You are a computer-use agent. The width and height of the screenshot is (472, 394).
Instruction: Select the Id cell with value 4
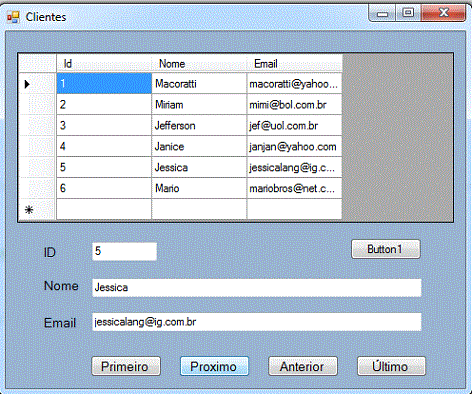(104, 146)
